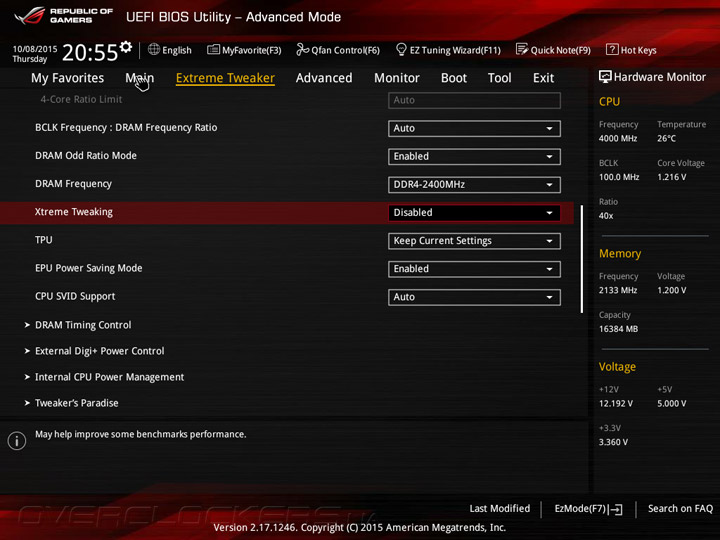Click the EzMode exit arrow icon

(616, 509)
